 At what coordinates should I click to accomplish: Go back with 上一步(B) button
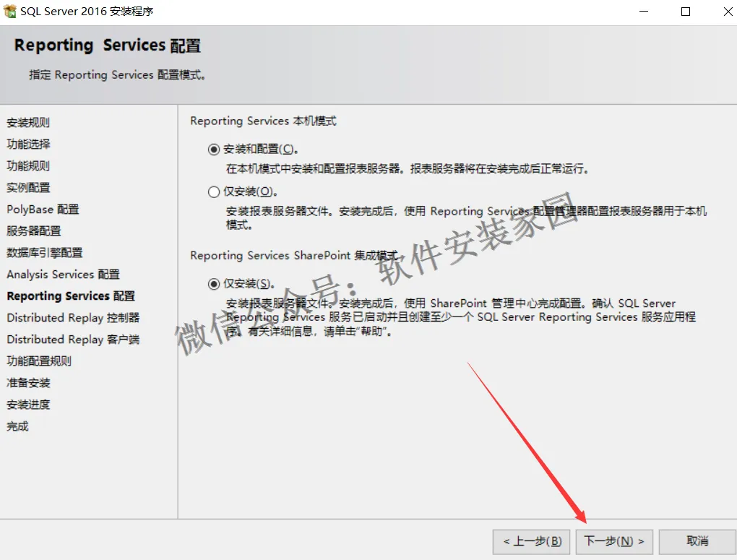(x=532, y=542)
